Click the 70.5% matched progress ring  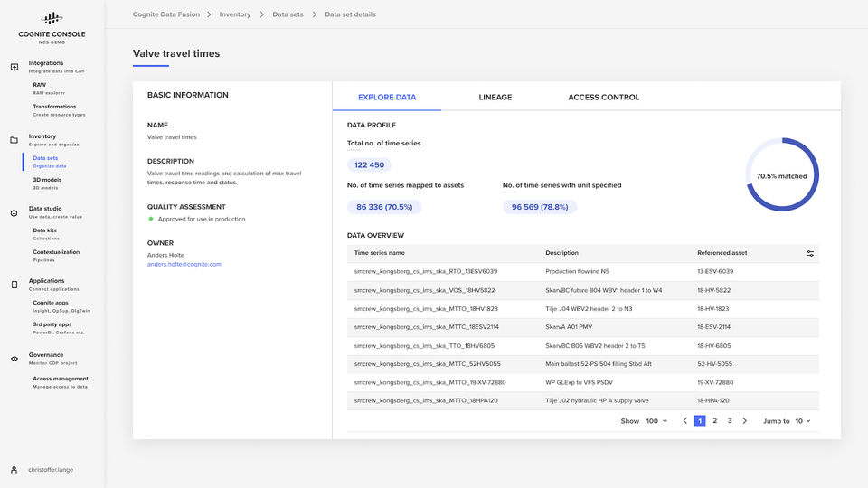click(x=782, y=175)
